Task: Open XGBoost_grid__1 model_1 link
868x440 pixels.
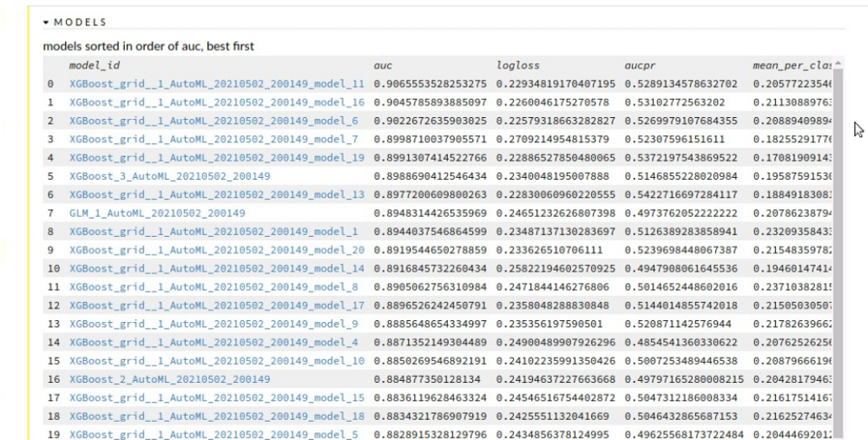Action: pyautogui.click(x=214, y=232)
